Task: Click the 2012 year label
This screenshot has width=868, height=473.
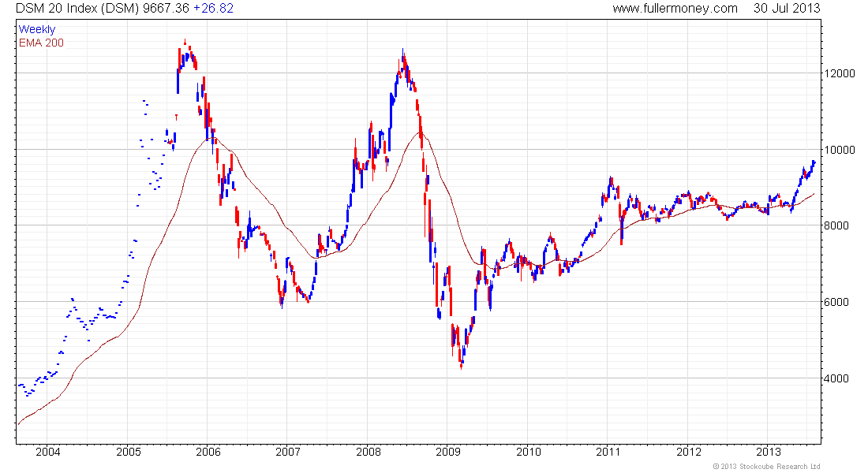Action: (x=689, y=452)
